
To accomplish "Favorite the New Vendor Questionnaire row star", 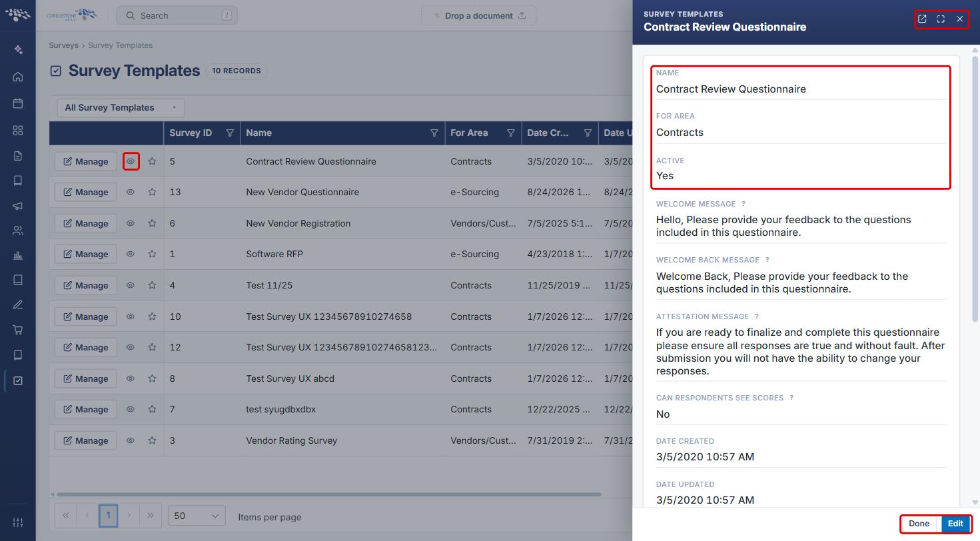I will click(152, 192).
